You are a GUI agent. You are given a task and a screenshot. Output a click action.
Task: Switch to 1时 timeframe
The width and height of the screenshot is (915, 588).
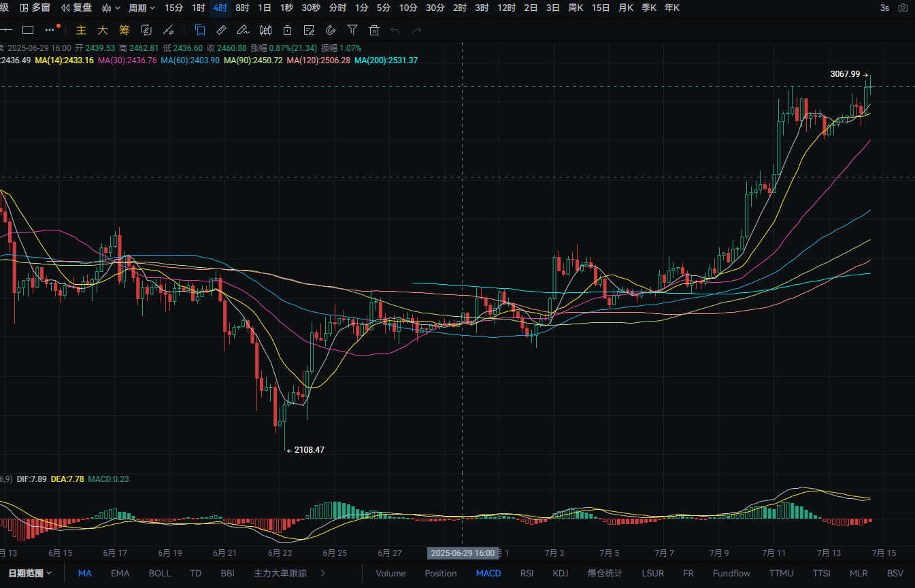pos(199,7)
